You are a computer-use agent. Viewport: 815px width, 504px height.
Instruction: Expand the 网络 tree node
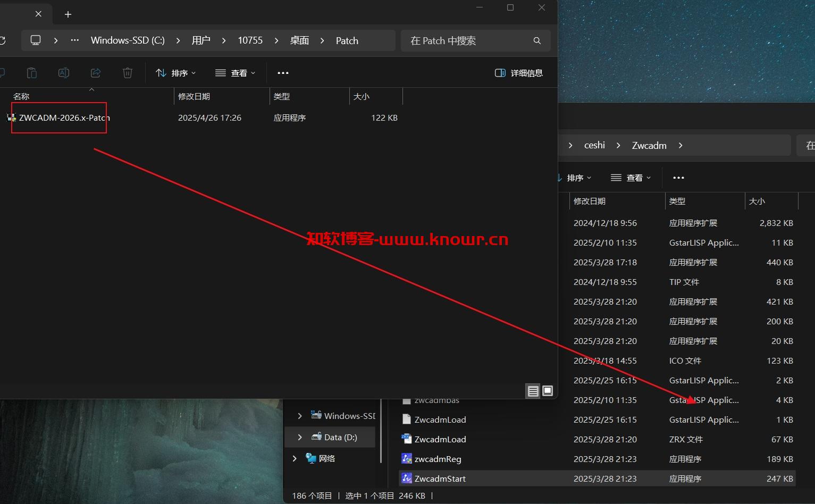tap(295, 458)
